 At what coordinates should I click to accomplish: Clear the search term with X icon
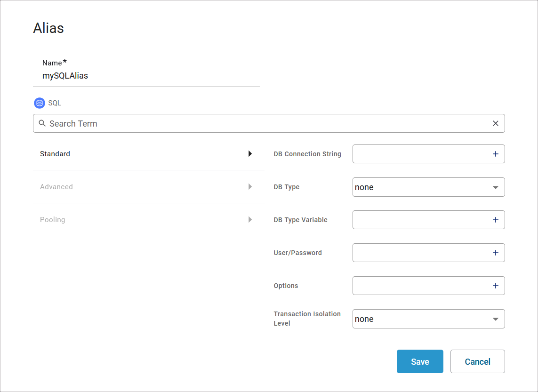(x=495, y=123)
